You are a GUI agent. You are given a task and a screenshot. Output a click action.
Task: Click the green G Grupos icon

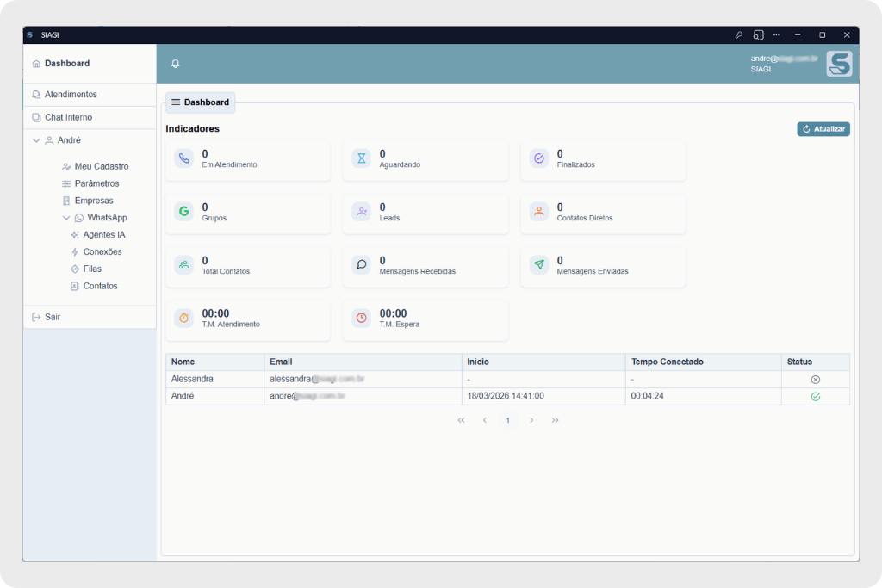click(183, 212)
